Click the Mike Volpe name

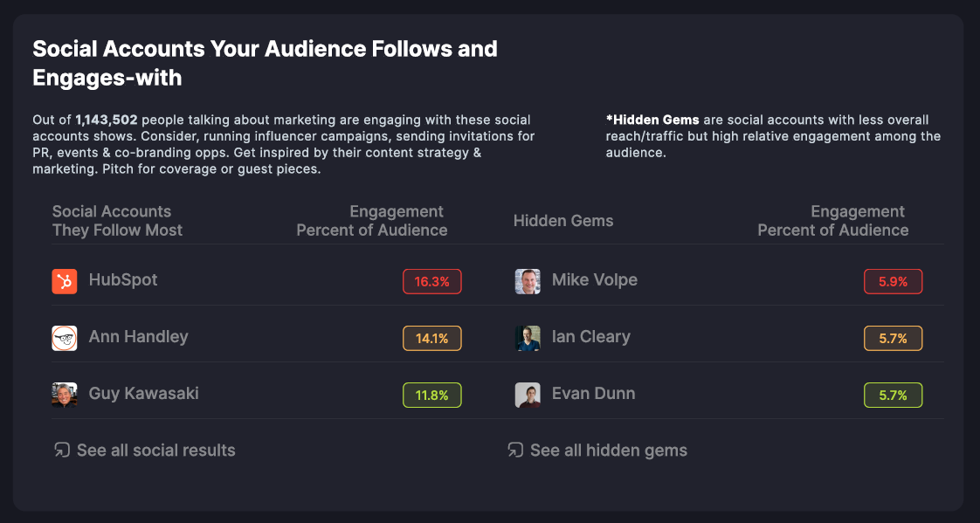point(594,279)
